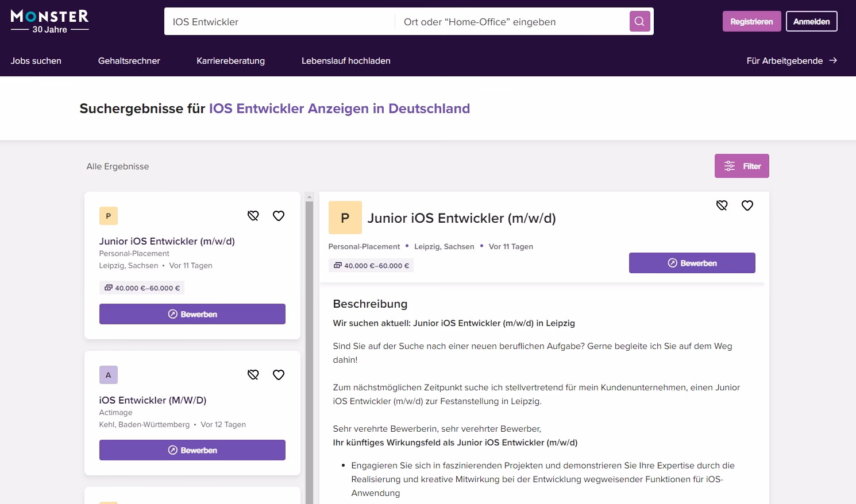Image resolution: width=856 pixels, height=504 pixels.
Task: Apply via Bewerben on Actimage iOS Entwickler card
Action: coord(192,450)
